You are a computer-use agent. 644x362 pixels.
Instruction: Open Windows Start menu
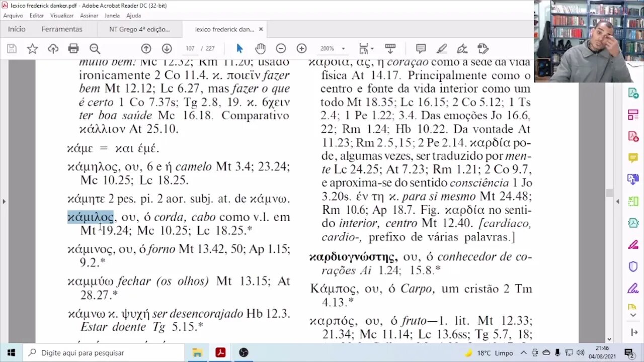coord(11,352)
